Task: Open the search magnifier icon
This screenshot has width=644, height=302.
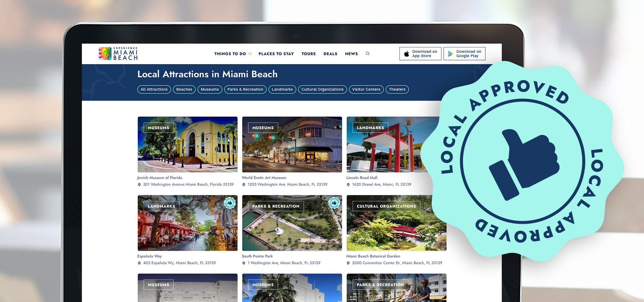Action: [x=368, y=54]
